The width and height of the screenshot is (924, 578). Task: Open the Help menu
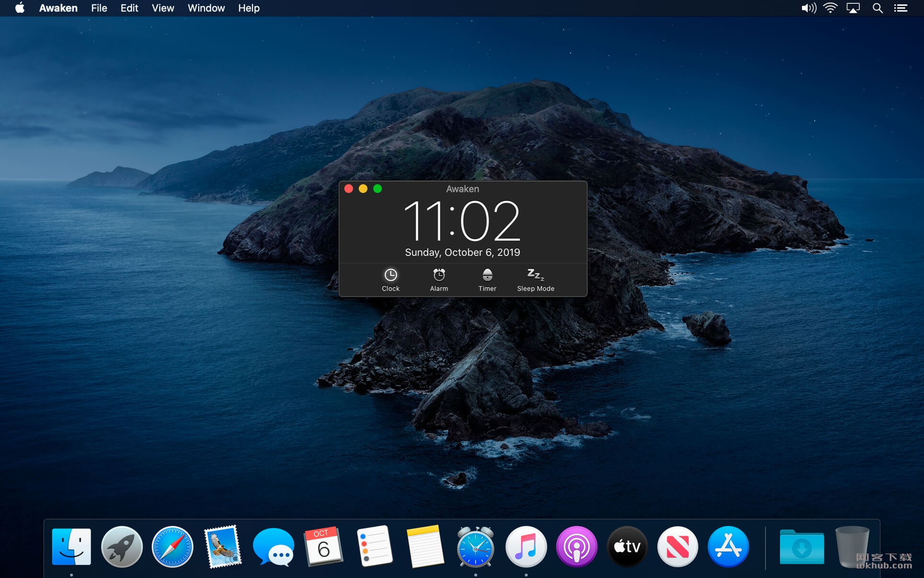point(249,8)
